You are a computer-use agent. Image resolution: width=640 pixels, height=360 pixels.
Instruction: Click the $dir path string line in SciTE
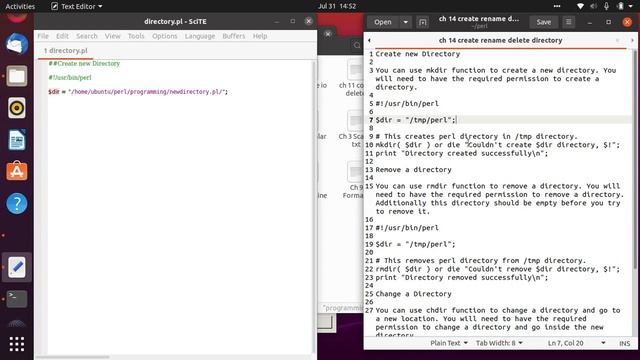(138, 92)
